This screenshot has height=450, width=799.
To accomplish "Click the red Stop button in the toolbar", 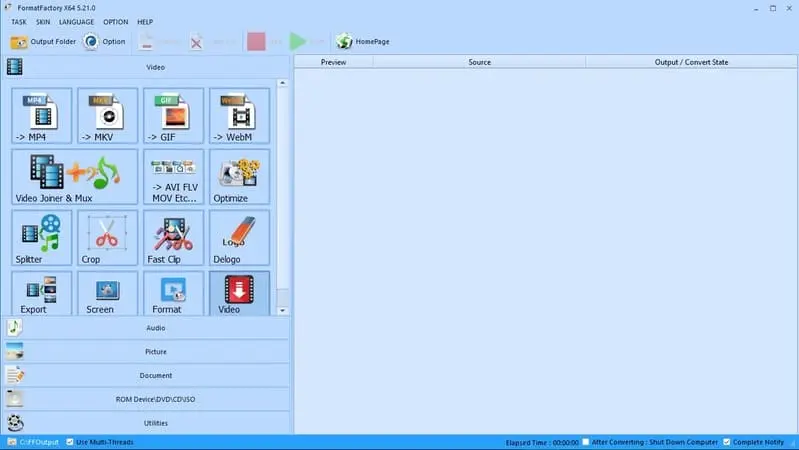I will 256,42.
